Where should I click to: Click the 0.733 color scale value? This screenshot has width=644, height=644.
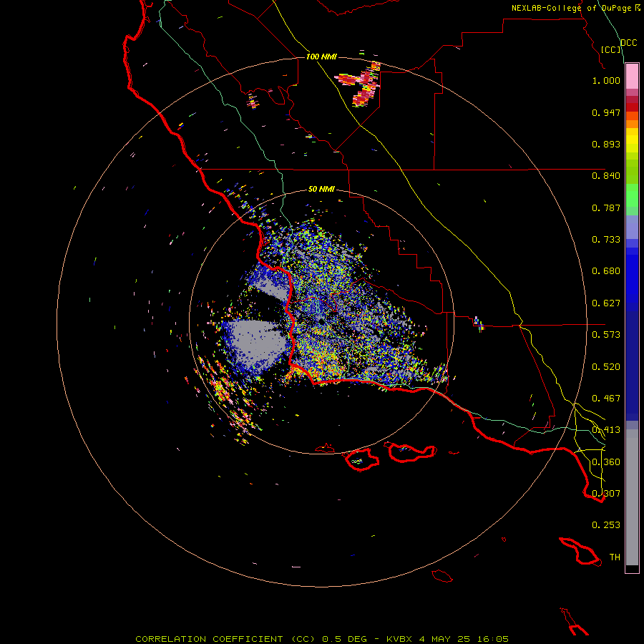pos(606,240)
